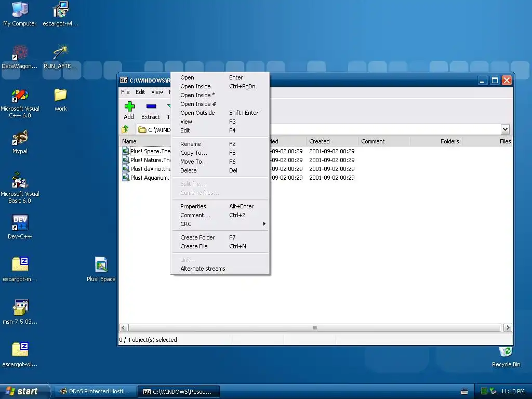Select RUN_AFTE... wand desktop icon
This screenshot has width=532, height=399.
(x=60, y=52)
